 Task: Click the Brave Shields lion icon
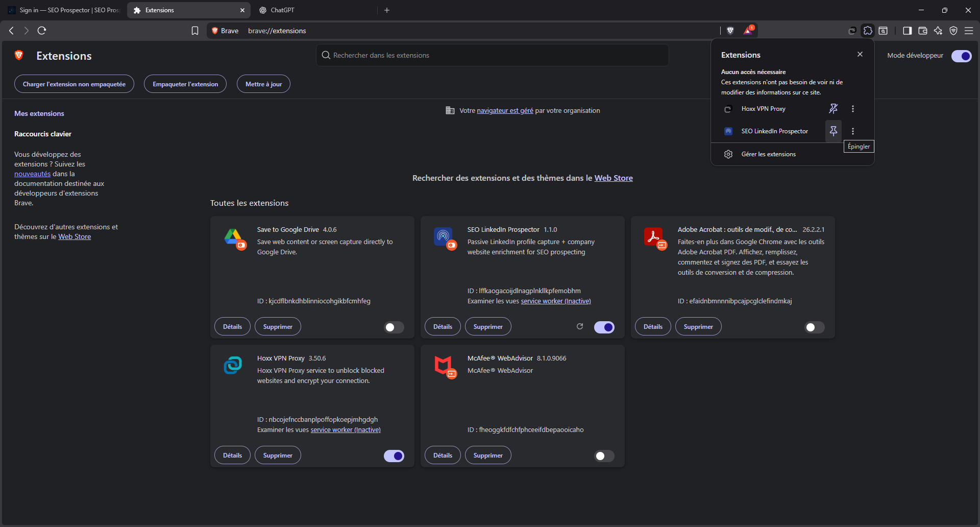click(x=730, y=31)
